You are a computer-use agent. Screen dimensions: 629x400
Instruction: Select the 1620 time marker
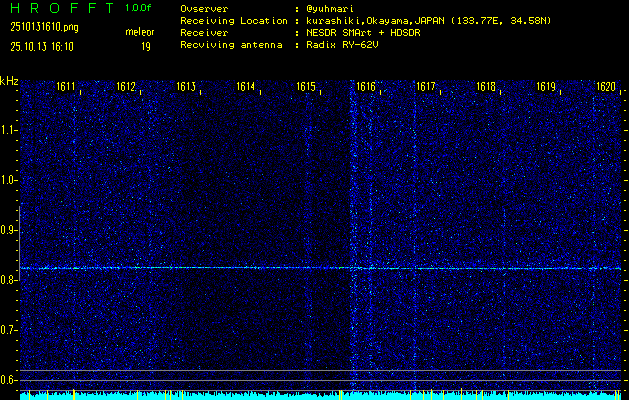[x=605, y=87]
